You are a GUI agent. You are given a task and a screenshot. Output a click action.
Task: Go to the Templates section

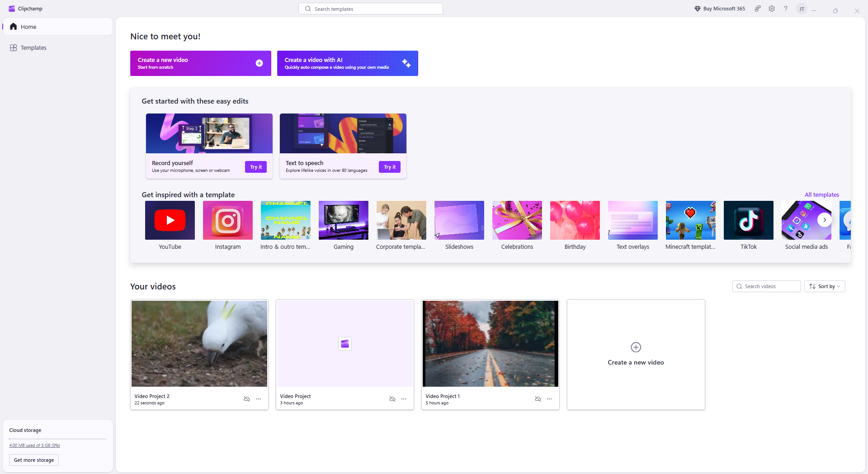point(33,47)
